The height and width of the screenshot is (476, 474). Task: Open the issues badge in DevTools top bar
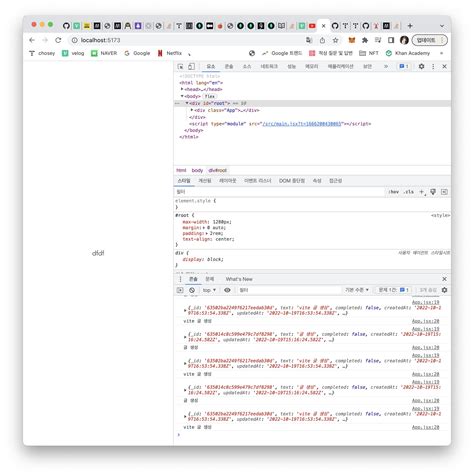click(404, 67)
